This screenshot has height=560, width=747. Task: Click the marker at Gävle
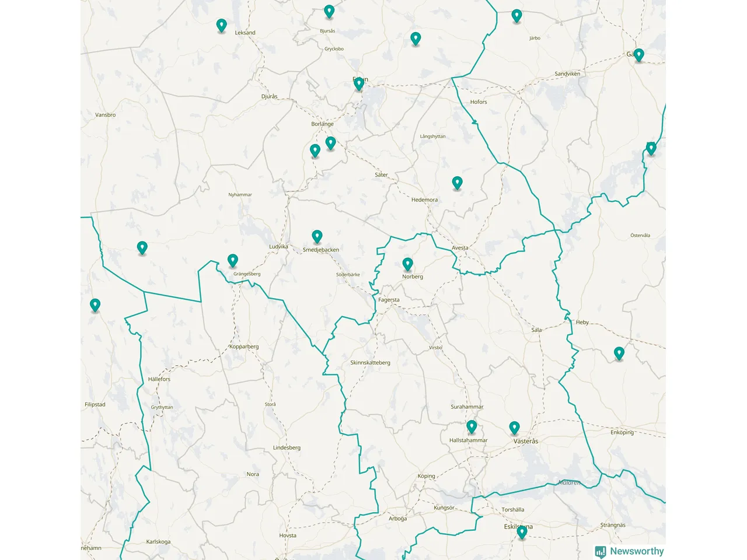pyautogui.click(x=639, y=55)
